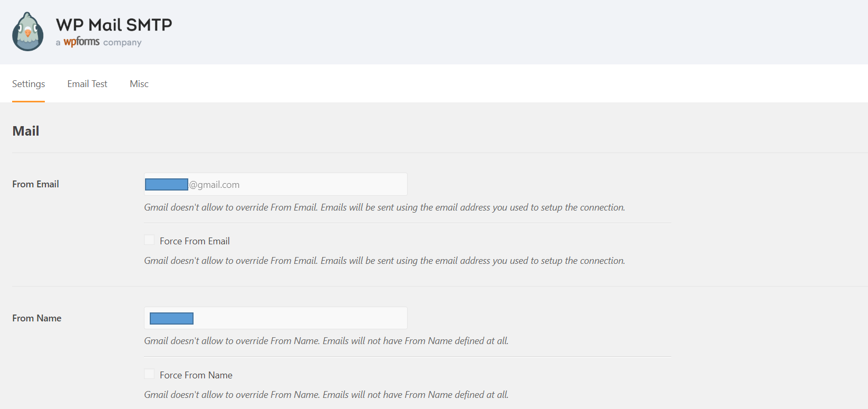The image size is (868, 409).
Task: Focus the From Email input field
Action: (295, 185)
